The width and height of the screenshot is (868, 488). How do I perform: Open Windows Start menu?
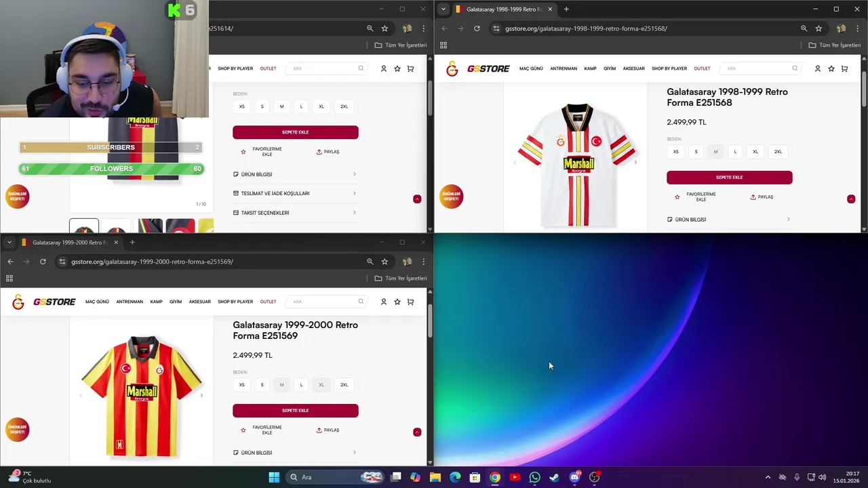tap(274, 477)
